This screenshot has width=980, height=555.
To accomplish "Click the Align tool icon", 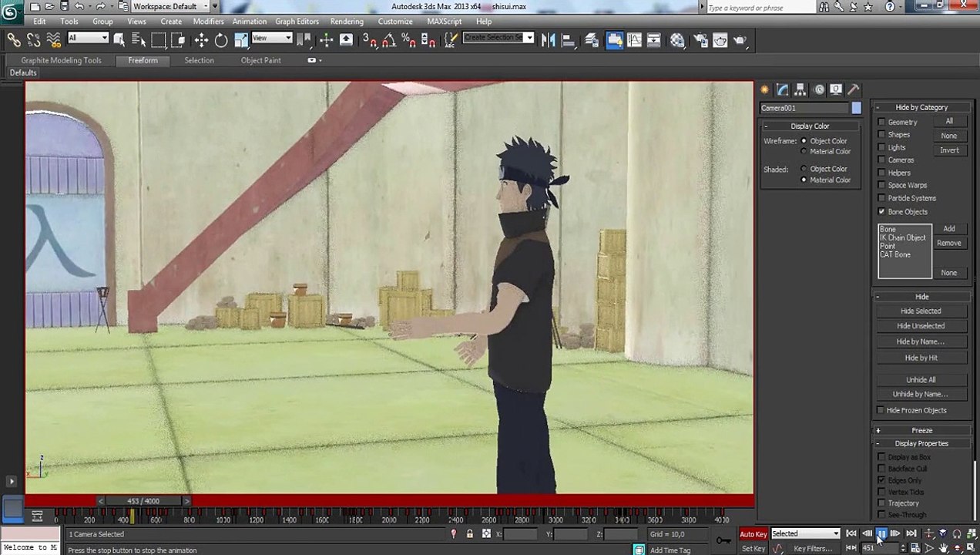I will pos(569,40).
